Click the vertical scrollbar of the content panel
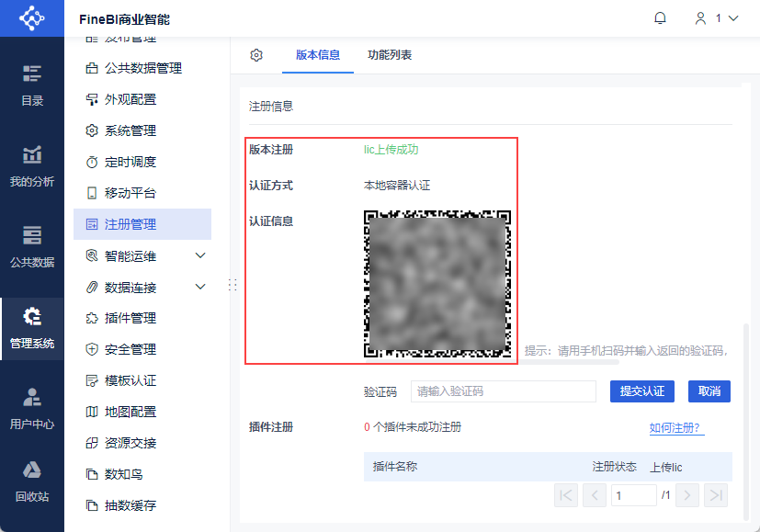Viewport: 760px width, 532px height. pyautogui.click(x=746, y=423)
